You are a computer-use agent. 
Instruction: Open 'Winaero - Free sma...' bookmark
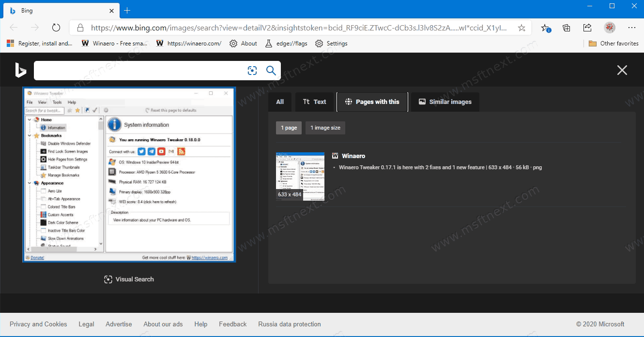(x=114, y=44)
